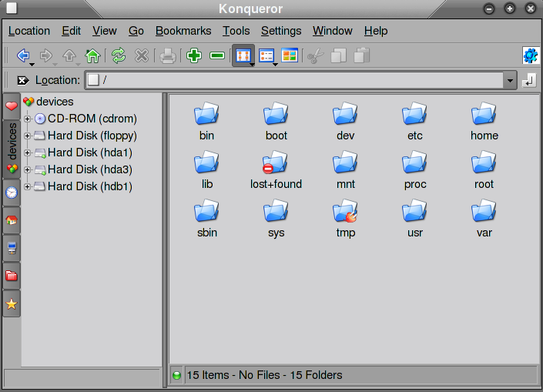This screenshot has height=392, width=543.
Task: Expand the Hard Disk (floppy) node
Action: click(28, 136)
